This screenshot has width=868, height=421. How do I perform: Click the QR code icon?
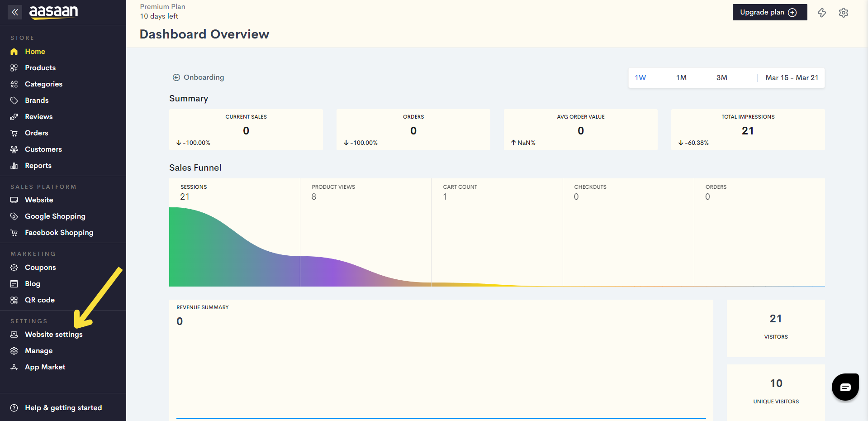(14, 300)
